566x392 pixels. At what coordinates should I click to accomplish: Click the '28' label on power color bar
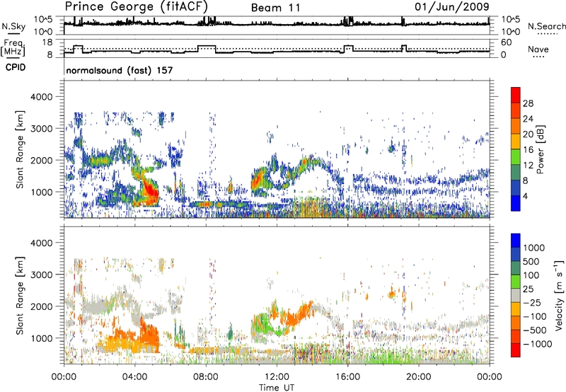point(528,103)
